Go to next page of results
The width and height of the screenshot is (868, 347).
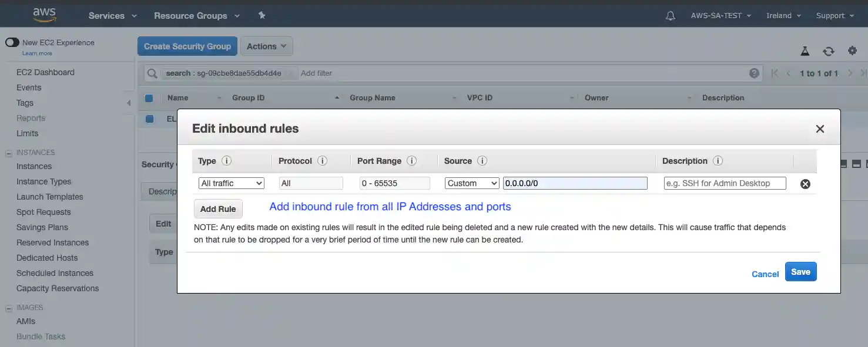point(850,73)
